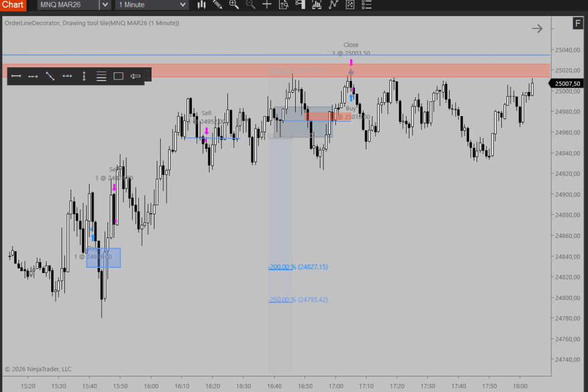The height and width of the screenshot is (392, 588).
Task: Select the crosshair cursor tool
Action: [267, 5]
